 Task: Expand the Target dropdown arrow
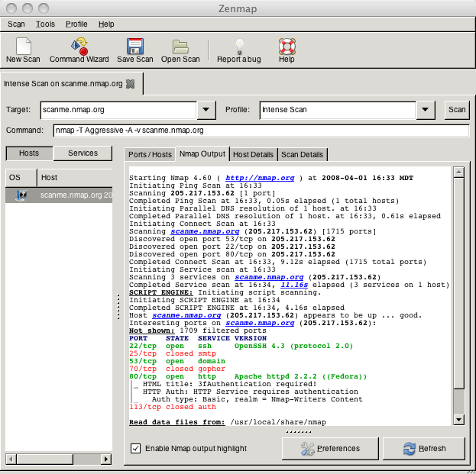point(206,109)
